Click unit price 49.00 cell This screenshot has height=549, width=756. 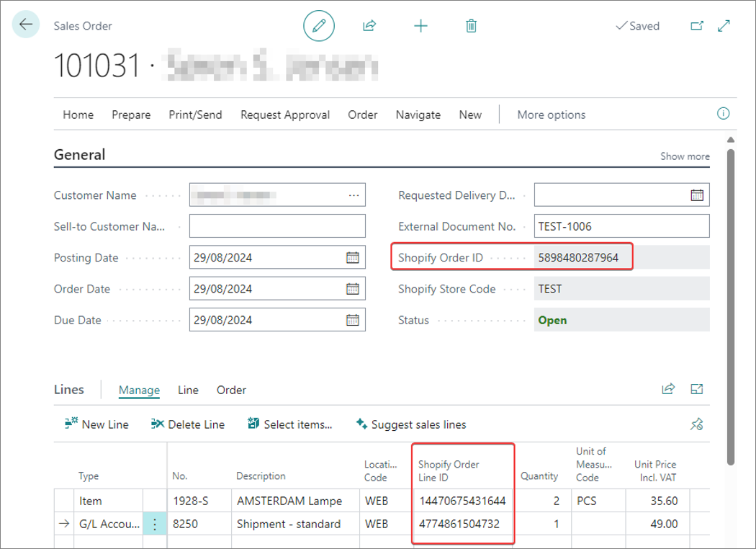(x=657, y=524)
